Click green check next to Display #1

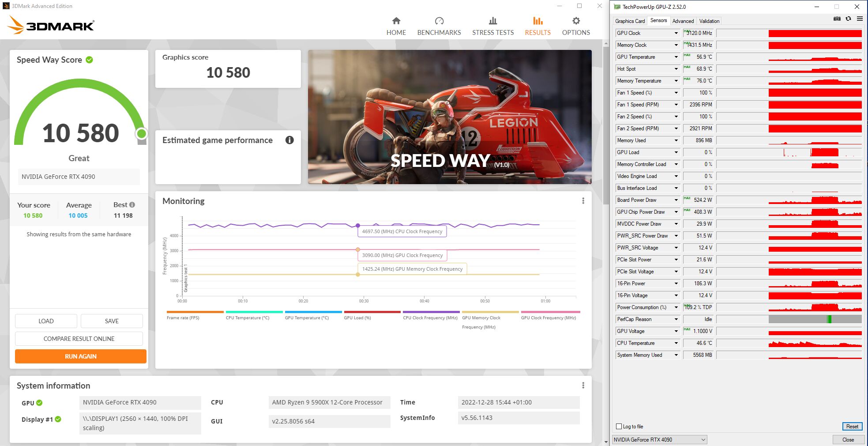(58, 419)
